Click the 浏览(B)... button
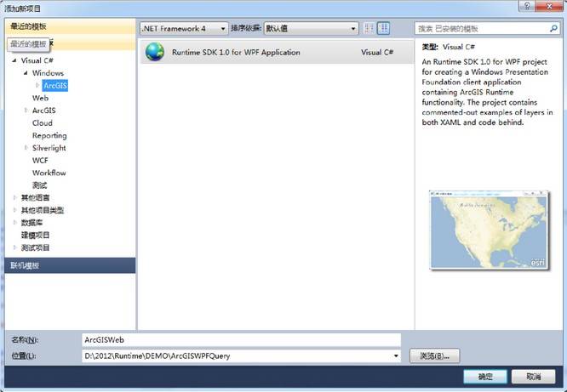 click(435, 356)
